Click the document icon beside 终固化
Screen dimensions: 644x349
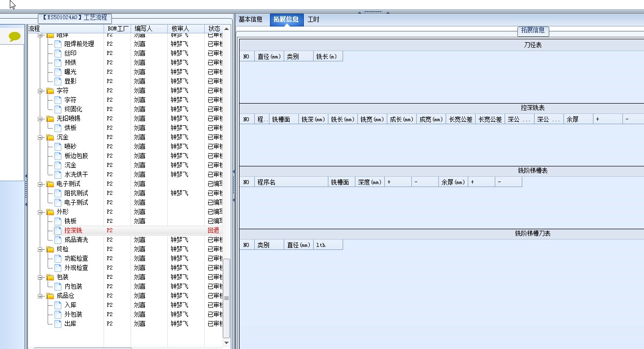point(58,109)
